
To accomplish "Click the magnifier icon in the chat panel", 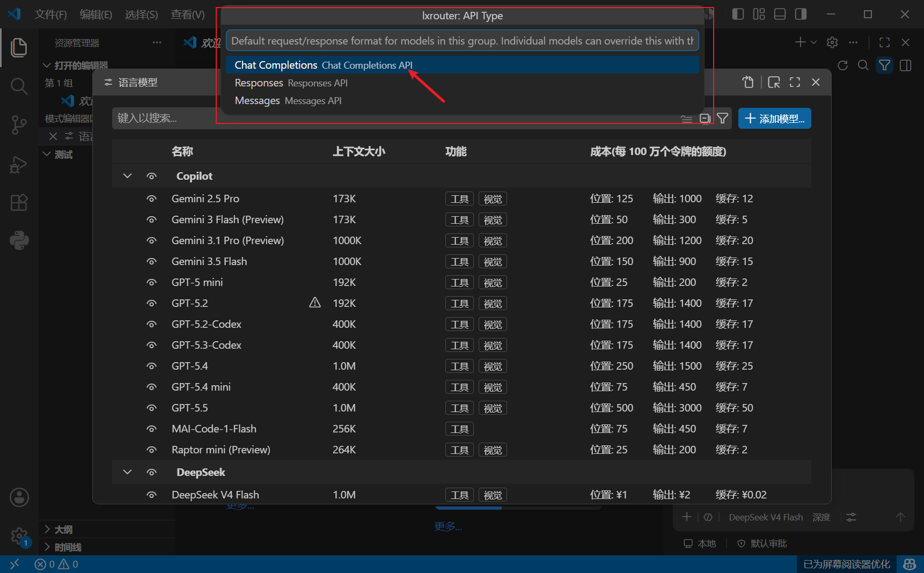I will click(x=863, y=65).
